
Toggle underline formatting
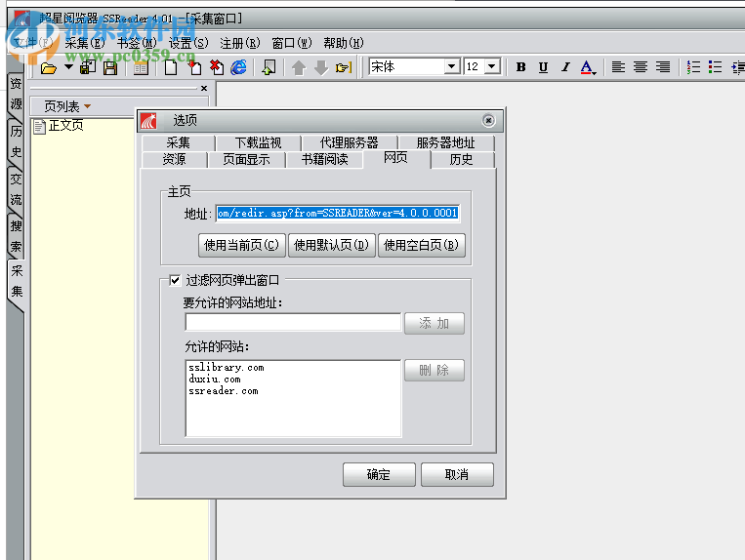[543, 67]
